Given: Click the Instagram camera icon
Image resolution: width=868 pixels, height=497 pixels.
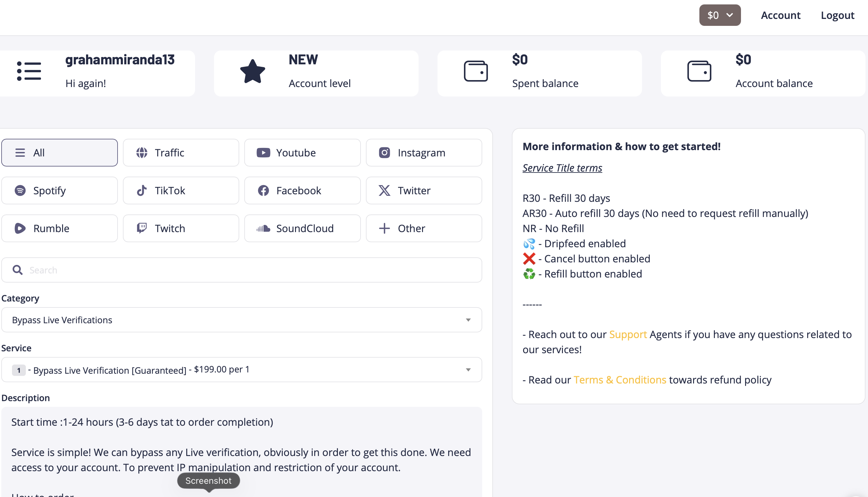Looking at the screenshot, I should (385, 153).
